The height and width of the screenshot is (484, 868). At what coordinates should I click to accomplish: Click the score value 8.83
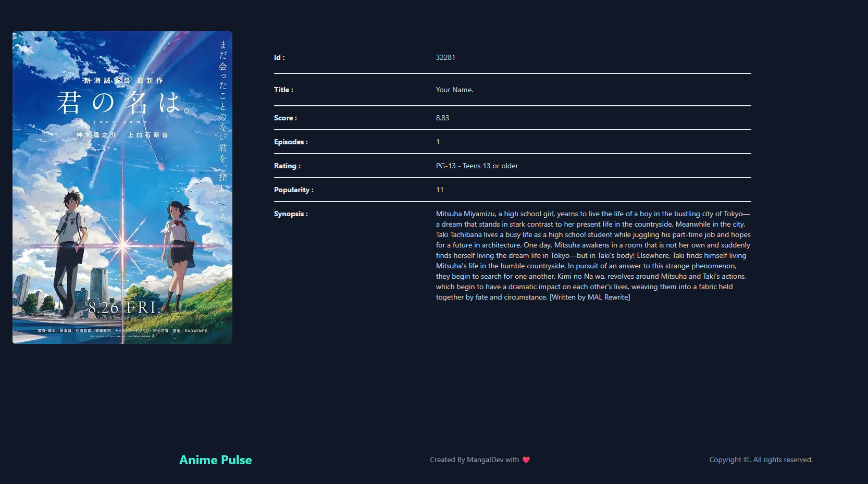tap(442, 118)
